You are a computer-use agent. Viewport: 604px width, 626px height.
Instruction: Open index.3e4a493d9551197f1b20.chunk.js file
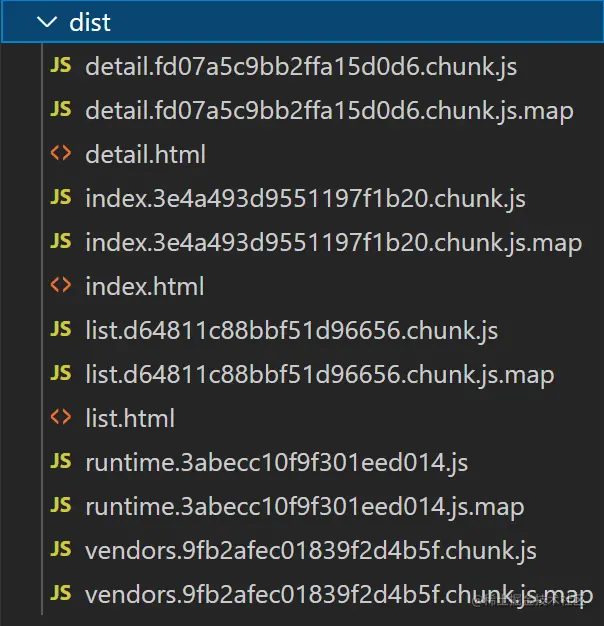[305, 198]
